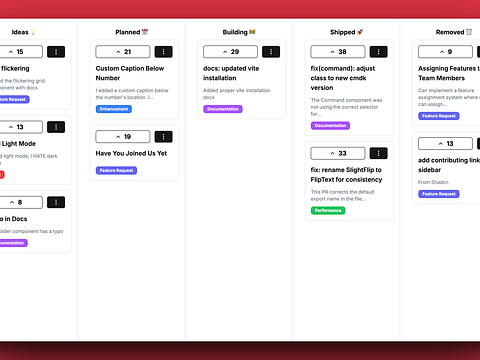This screenshot has width=480, height=360.
Task: Toggle upvote on fix(command) card with 38 votes
Action: point(338,52)
